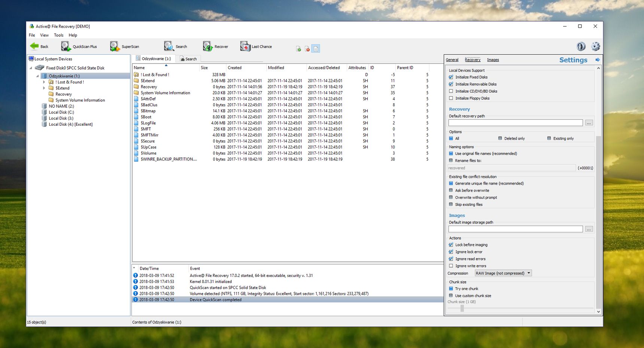Collapse Odzyskiwanie (1:) tree node
The width and height of the screenshot is (644, 348).
point(37,76)
